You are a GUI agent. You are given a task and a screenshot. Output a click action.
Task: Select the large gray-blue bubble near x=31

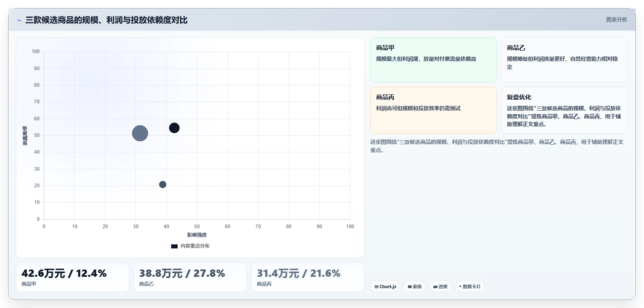tap(140, 133)
